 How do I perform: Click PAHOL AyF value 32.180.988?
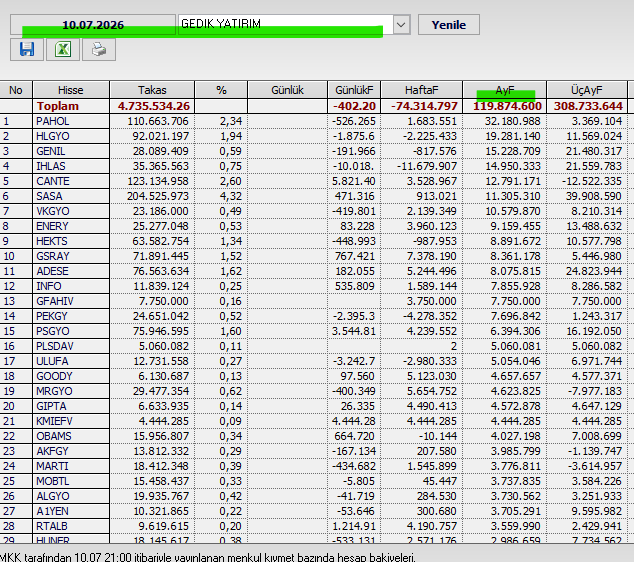pos(513,121)
